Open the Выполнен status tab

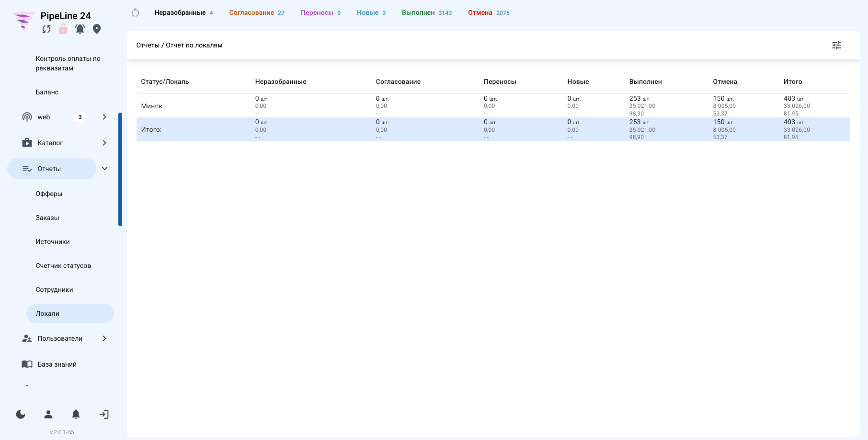pos(427,13)
